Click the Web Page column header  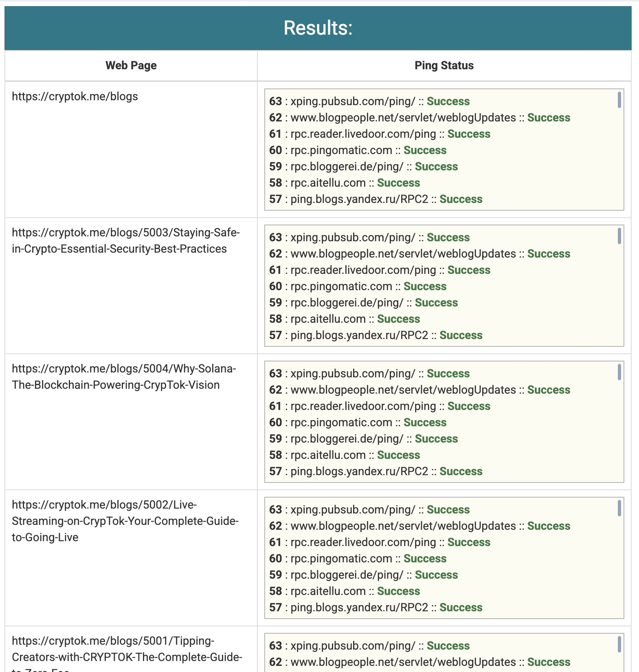[131, 66]
